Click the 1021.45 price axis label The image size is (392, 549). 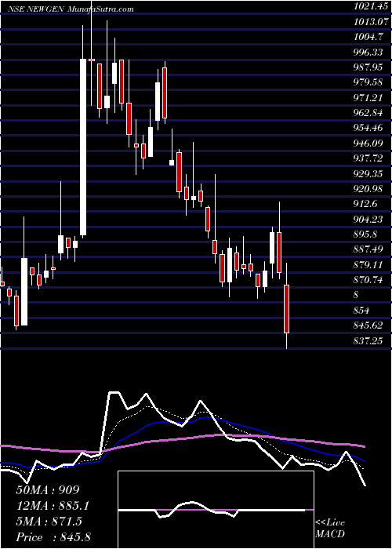372,5
